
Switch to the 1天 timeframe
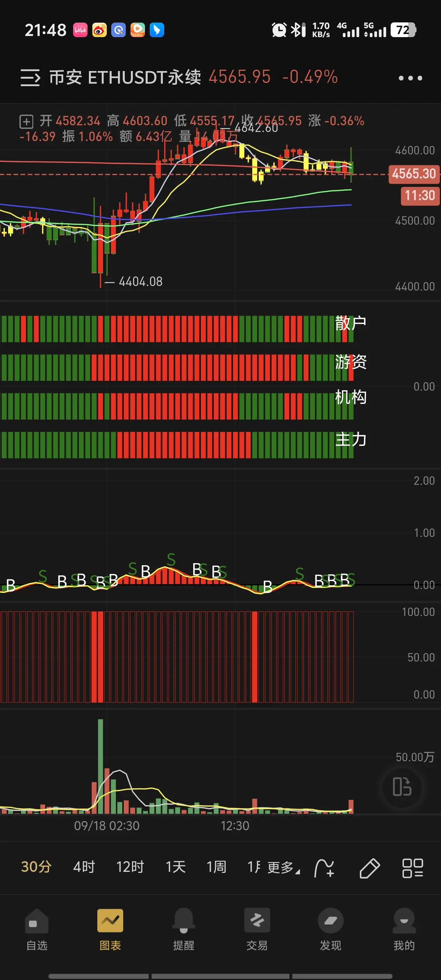point(175,867)
